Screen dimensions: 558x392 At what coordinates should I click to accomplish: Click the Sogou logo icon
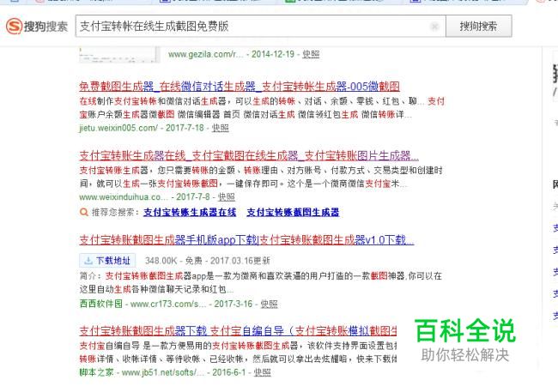[15, 27]
